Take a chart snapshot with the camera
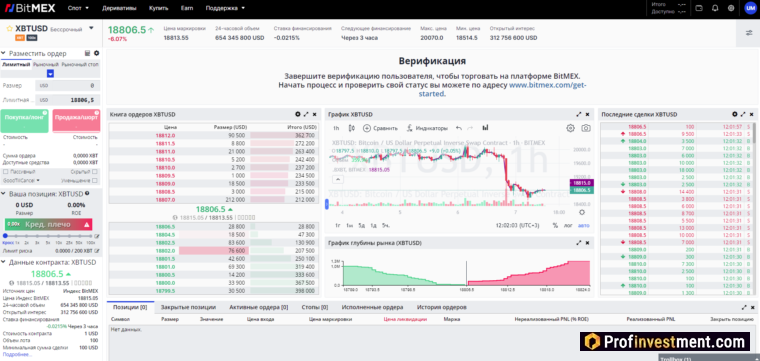Image resolution: width=760 pixels, height=361 pixels. pyautogui.click(x=586, y=128)
